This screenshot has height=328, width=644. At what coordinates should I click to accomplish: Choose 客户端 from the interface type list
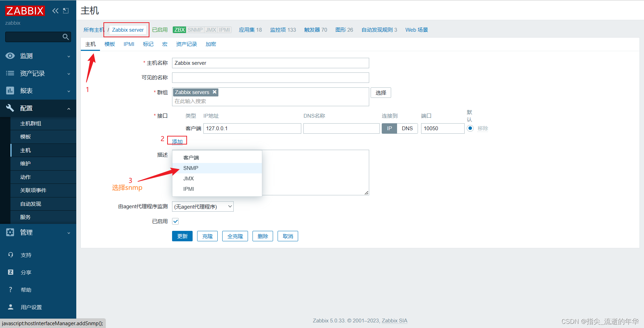pos(217,158)
